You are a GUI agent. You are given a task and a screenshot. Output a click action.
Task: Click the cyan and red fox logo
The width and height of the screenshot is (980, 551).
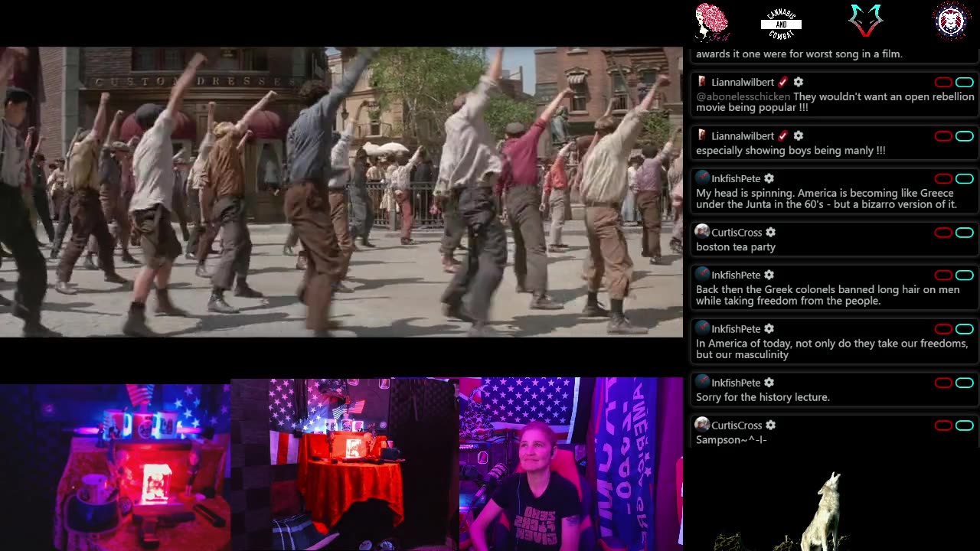click(866, 21)
